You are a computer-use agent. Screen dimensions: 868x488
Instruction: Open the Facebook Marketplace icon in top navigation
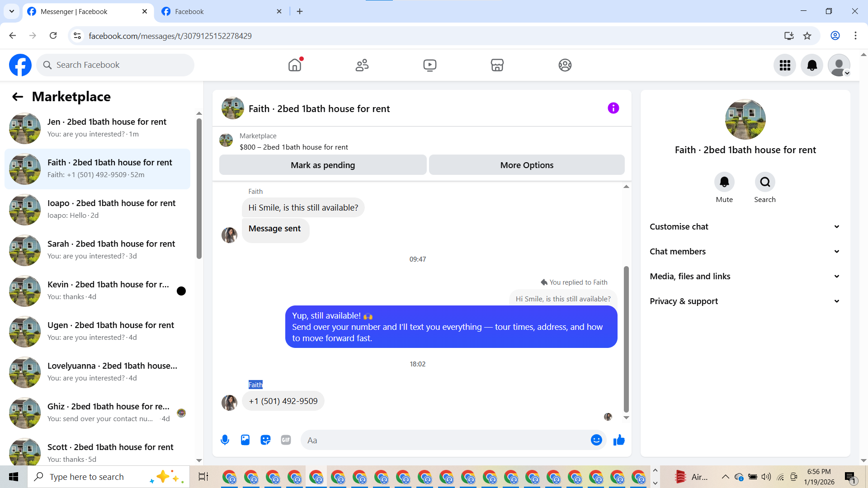click(x=497, y=65)
